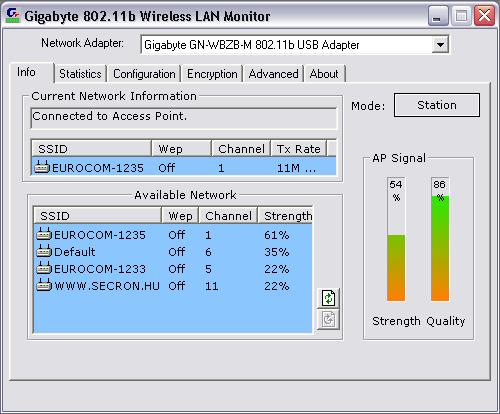Click the AP Signal Strength bar
The image size is (500, 414).
click(x=396, y=239)
